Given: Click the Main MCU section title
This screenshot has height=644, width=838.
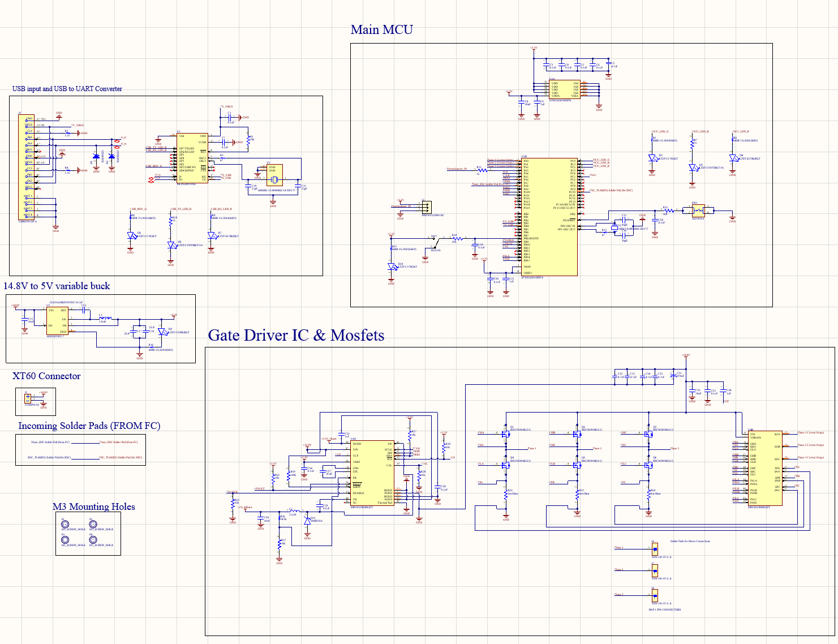Looking at the screenshot, I should coord(382,29).
